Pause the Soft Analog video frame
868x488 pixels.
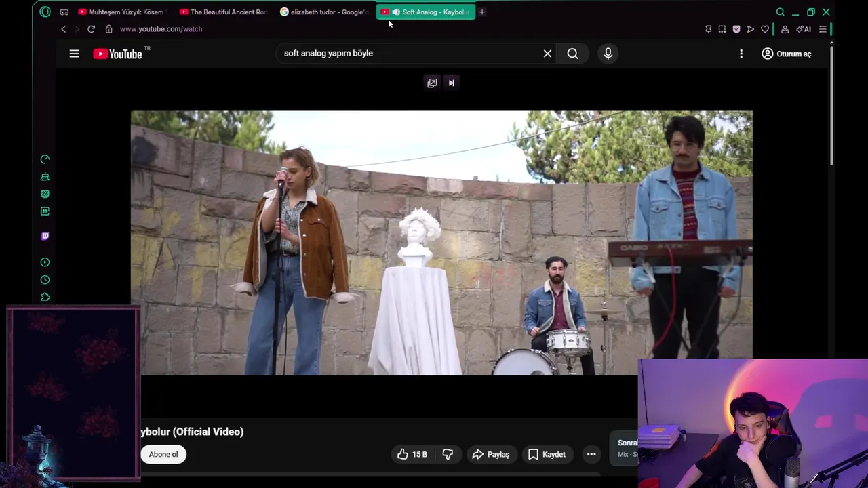441,243
